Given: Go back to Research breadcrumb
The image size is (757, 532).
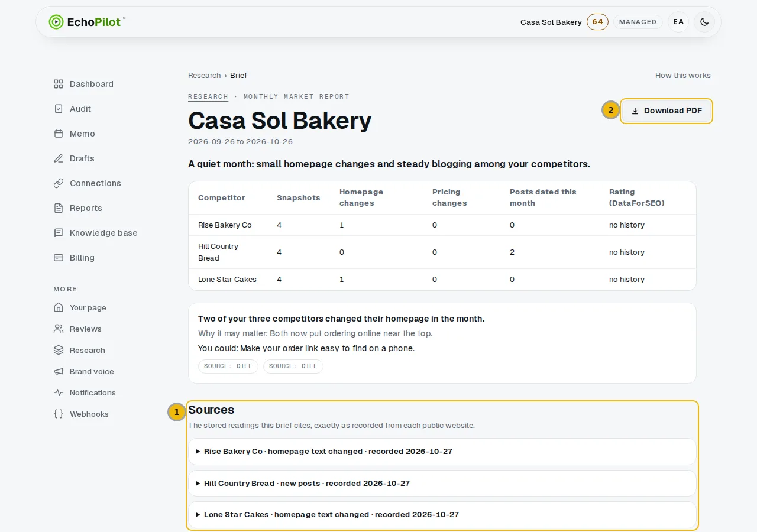Looking at the screenshot, I should point(204,76).
